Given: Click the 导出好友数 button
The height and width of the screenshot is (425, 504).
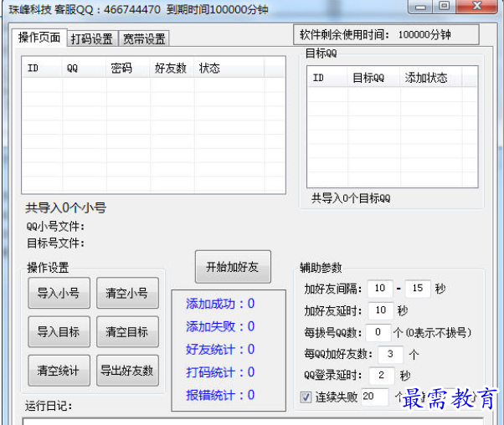Looking at the screenshot, I should pos(127,371).
